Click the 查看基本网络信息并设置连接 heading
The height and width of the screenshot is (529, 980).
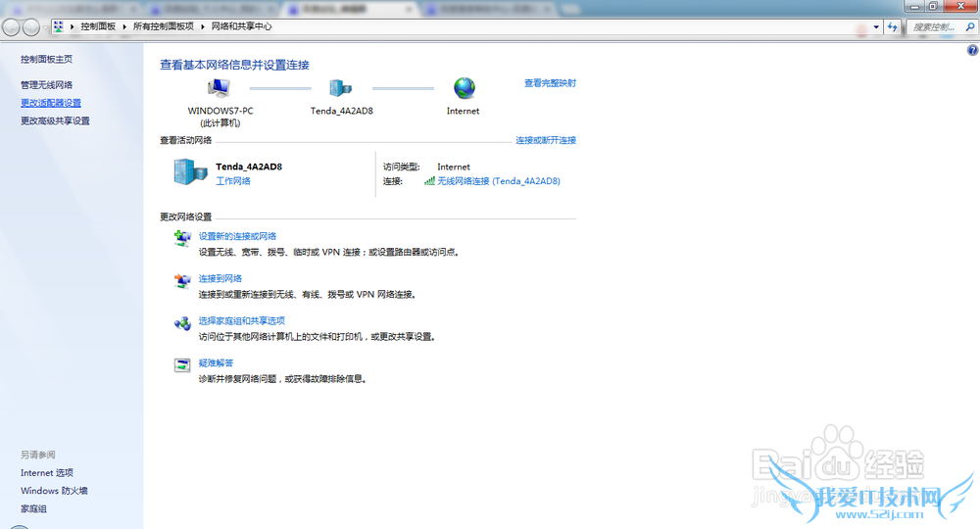pos(234,65)
